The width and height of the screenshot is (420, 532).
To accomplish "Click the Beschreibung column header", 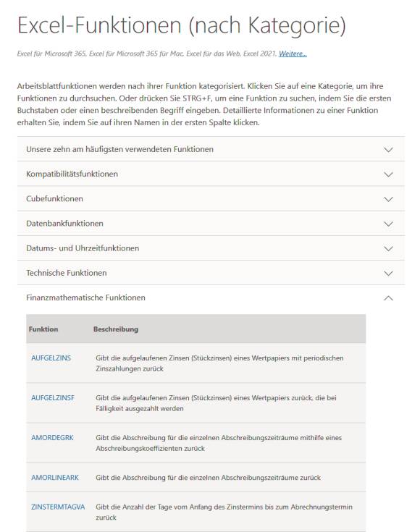I will click(x=116, y=329).
